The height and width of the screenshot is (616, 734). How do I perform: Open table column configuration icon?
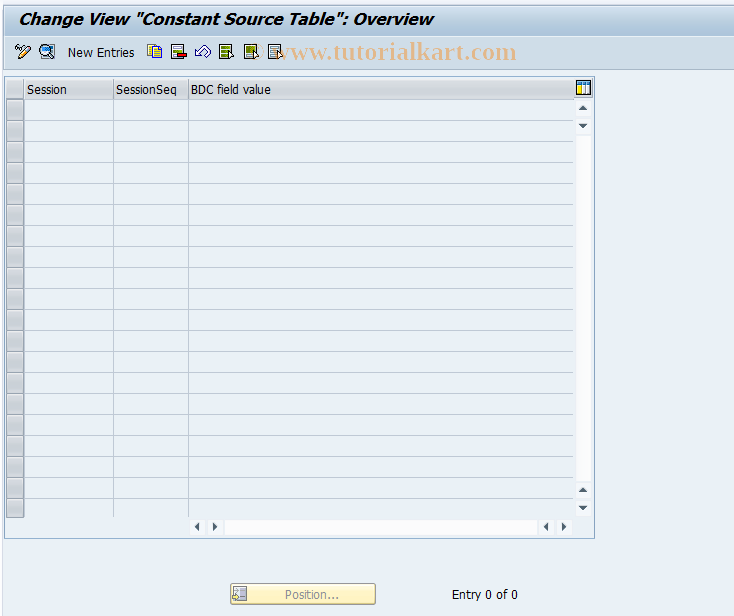(583, 88)
